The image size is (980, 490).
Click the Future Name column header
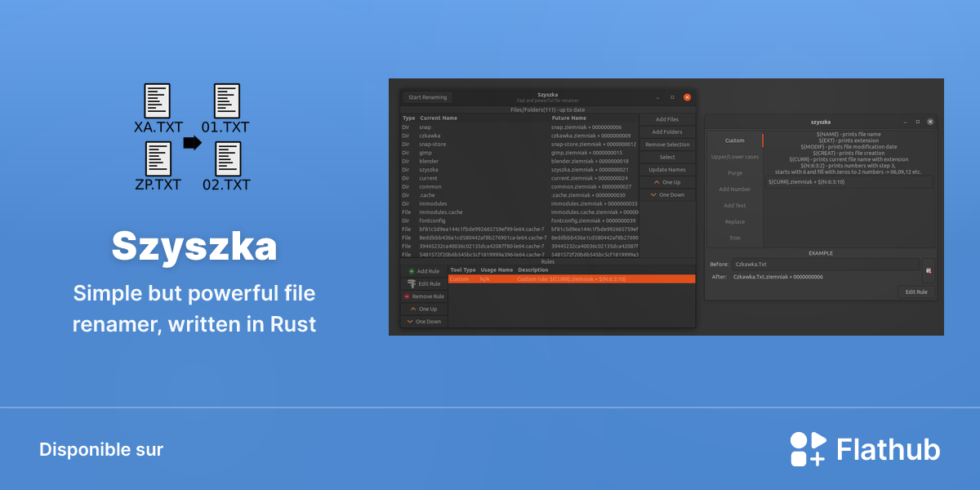click(570, 118)
